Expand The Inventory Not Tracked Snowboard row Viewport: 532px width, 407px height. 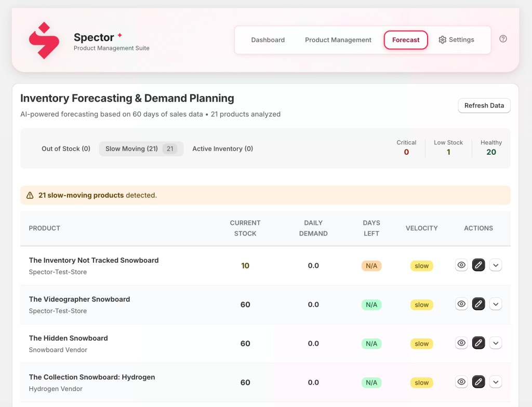496,265
